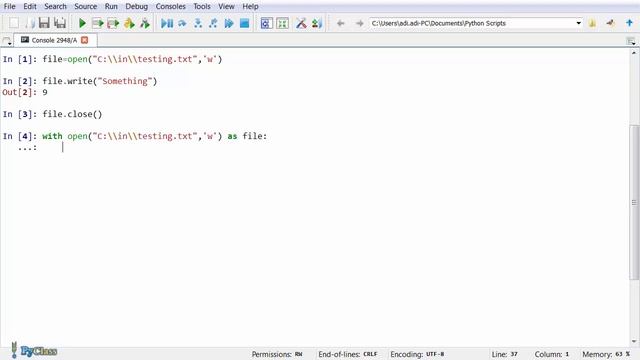The height and width of the screenshot is (360, 640).
Task: Re-run last script
Action: tap(144, 23)
